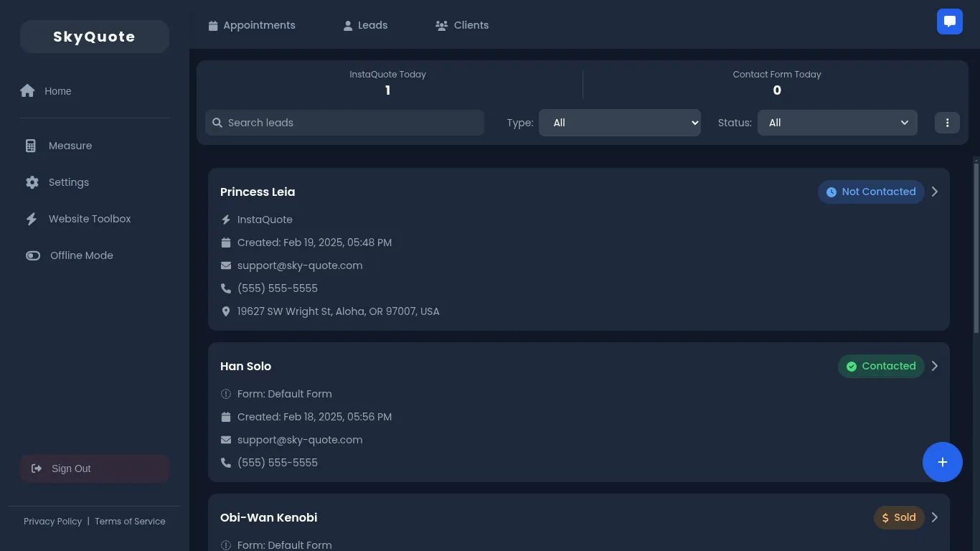Click the InstaQuote Today count
Screen dimensions: 980x551
pyautogui.click(x=388, y=90)
